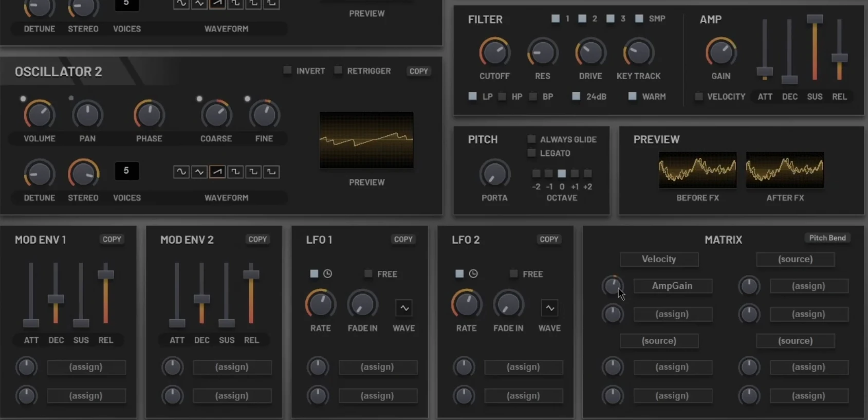
Task: Select sawtooth waveform for Oscillator 2
Action: point(217,172)
